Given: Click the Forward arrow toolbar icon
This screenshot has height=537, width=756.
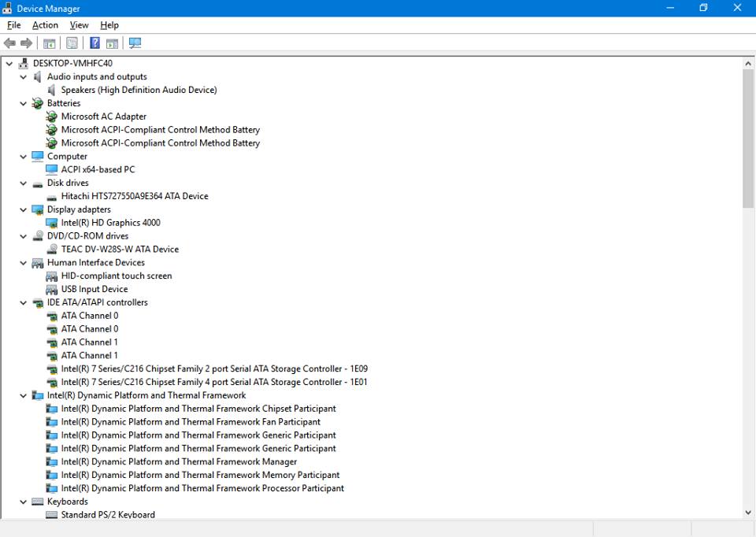Looking at the screenshot, I should (x=27, y=43).
